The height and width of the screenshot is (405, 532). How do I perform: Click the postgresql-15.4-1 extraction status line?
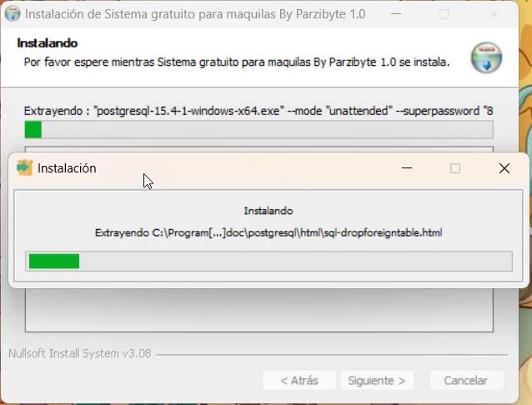pos(258,111)
